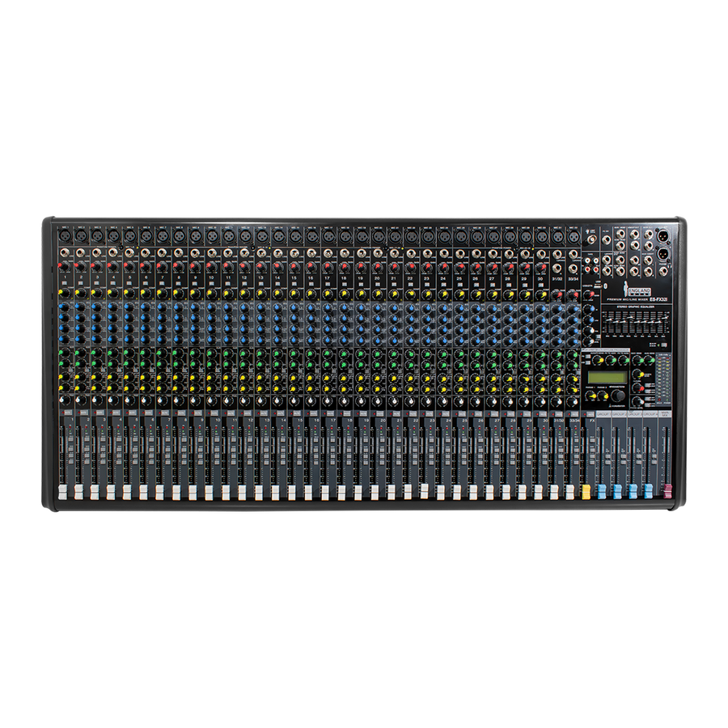Screen dimensions: 728x728
Task: Click the ES-FX32i model name text
Action: point(658,299)
